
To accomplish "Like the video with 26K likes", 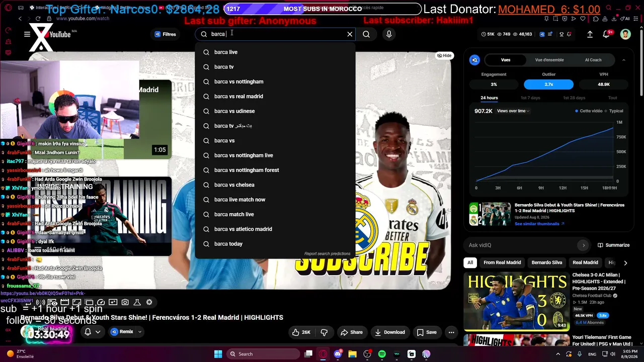I will (x=301, y=332).
